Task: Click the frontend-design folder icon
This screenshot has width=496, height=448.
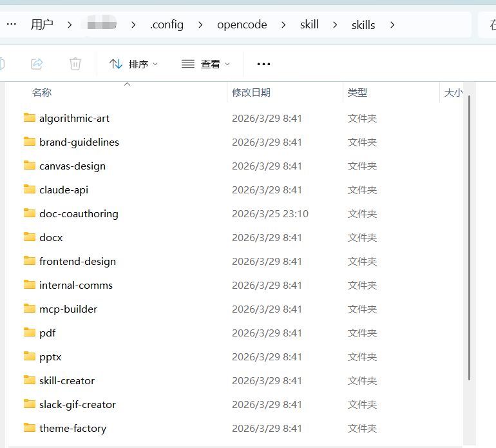Action: coord(30,261)
